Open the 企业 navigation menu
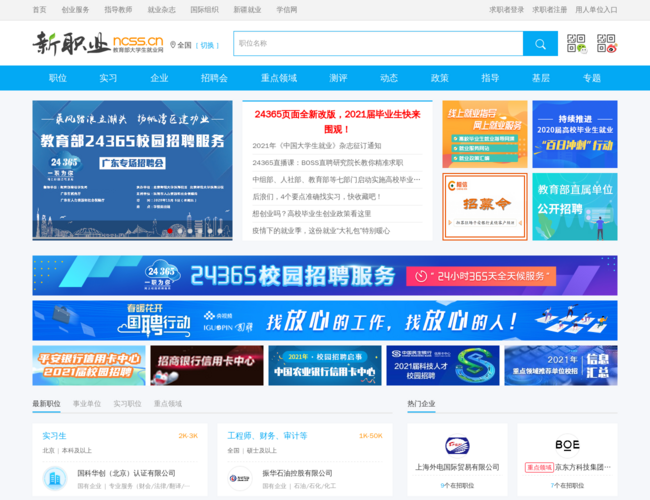 (159, 78)
